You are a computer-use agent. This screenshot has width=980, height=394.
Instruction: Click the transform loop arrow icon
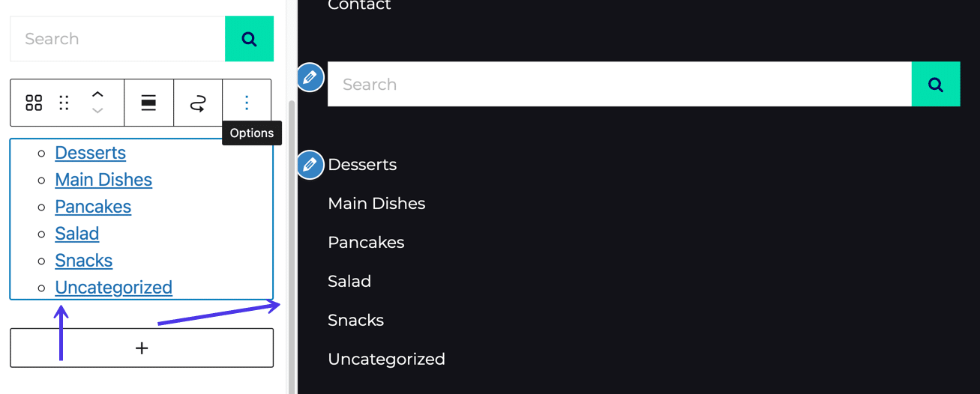tap(198, 103)
